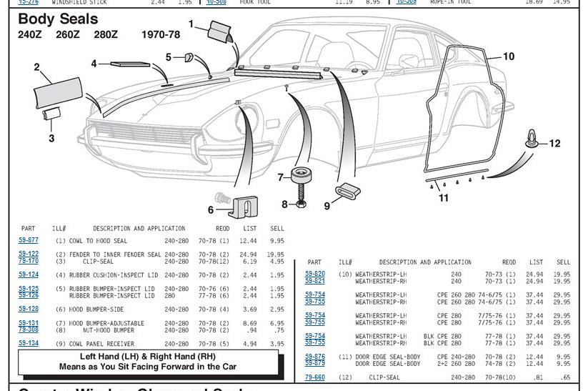Open 59-754 link for CPE 260 280 74-6/75
This screenshot has width=588, height=391.
point(315,295)
